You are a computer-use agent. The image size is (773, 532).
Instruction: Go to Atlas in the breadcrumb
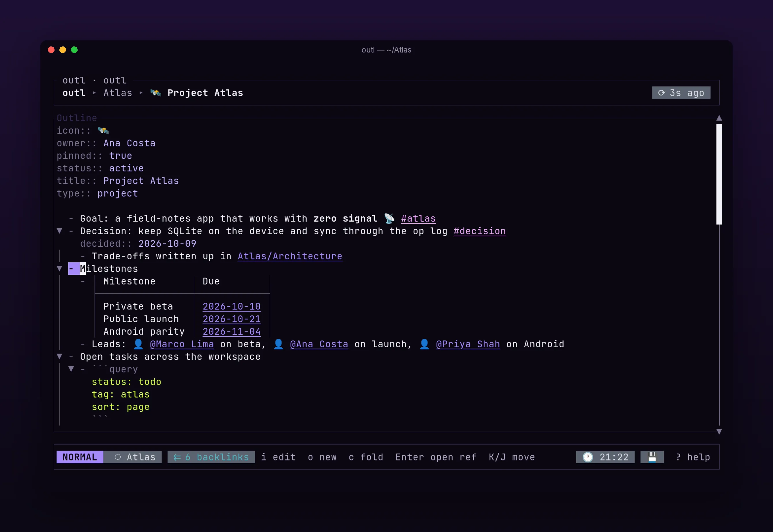[118, 93]
